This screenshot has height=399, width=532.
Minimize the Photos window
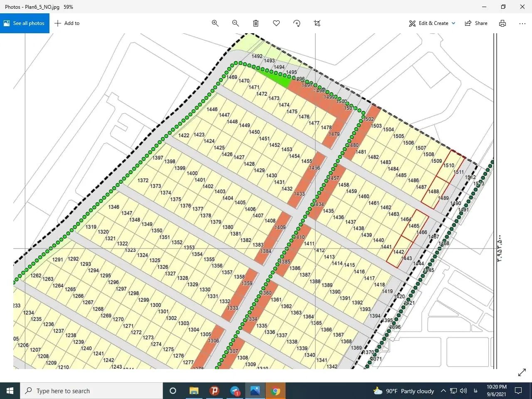pyautogui.click(x=484, y=7)
